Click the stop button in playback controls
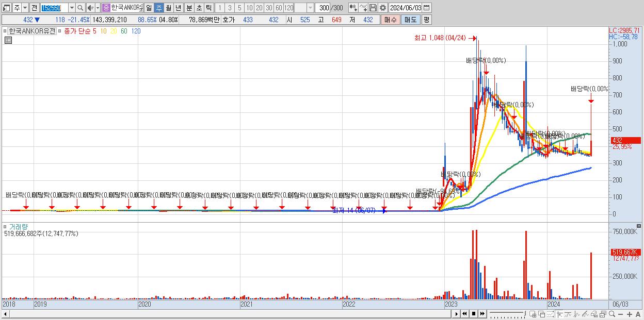Screen dimensions: 644x320 click(x=474, y=314)
